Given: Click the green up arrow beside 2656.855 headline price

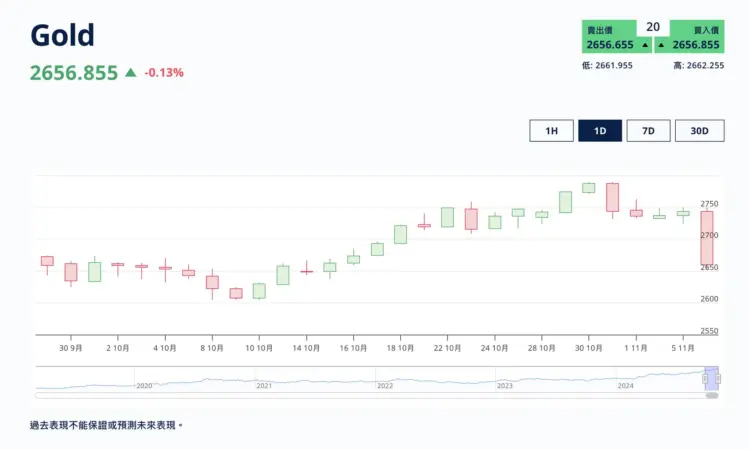Looking at the screenshot, I should tap(131, 73).
